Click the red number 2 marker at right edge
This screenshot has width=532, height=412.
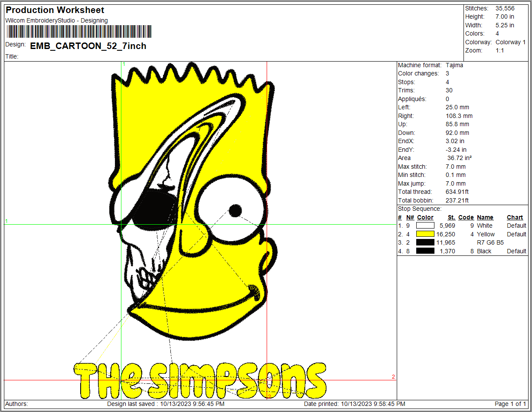(x=393, y=377)
